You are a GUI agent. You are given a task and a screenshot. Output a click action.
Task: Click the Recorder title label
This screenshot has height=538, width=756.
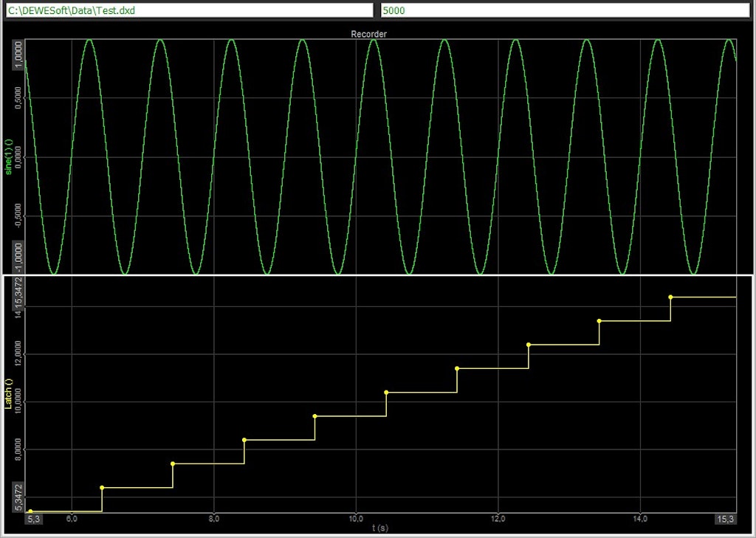click(369, 34)
